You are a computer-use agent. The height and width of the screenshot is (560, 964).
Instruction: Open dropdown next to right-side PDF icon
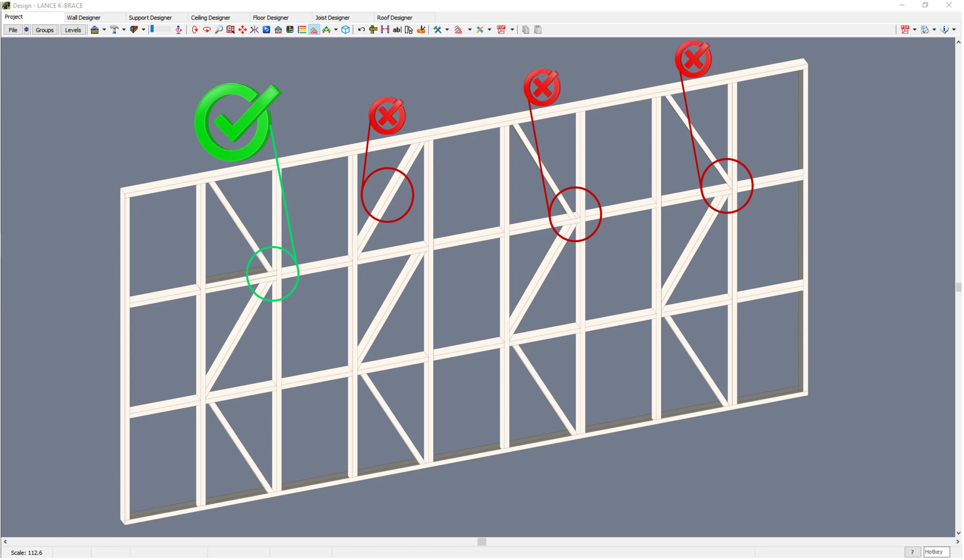pyautogui.click(x=915, y=30)
